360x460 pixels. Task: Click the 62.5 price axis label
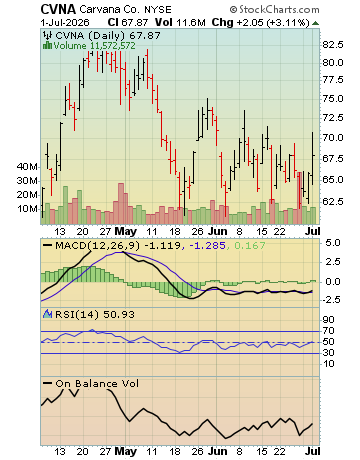333,201
